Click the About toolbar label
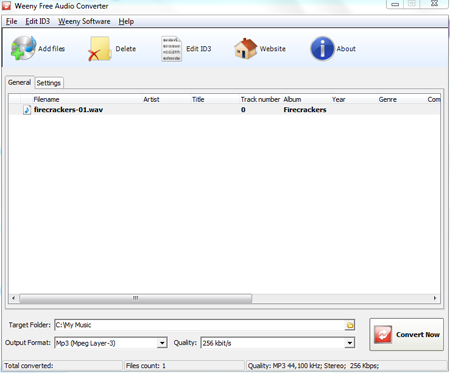450x373 pixels. point(346,49)
